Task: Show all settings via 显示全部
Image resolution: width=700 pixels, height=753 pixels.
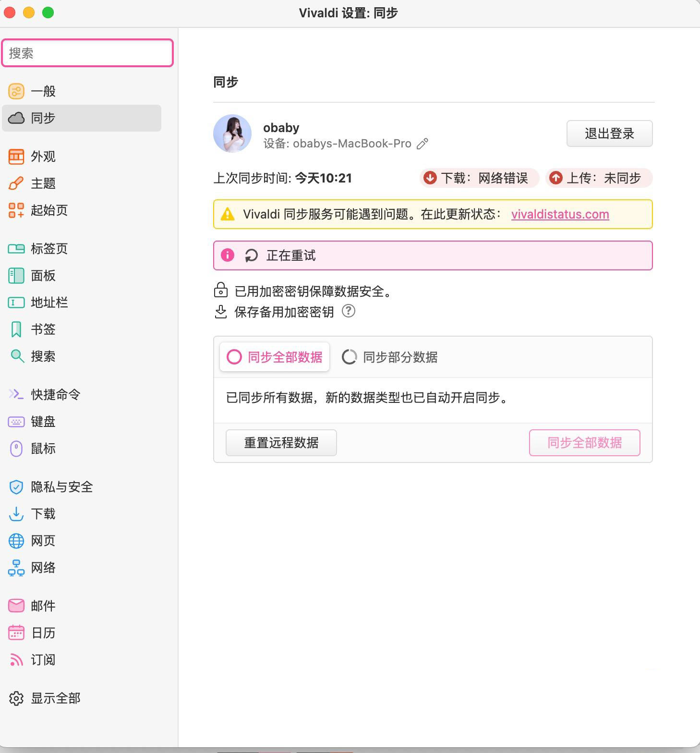Action: 55,698
